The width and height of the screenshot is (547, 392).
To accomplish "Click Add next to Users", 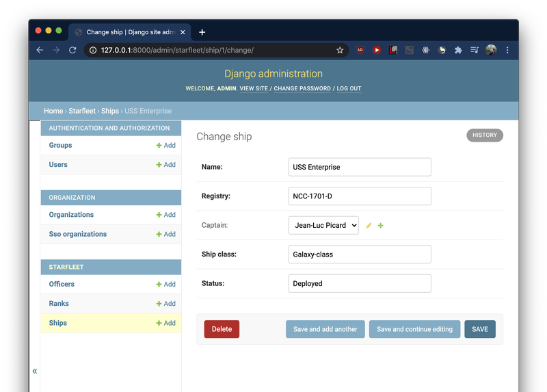I will tap(166, 165).
